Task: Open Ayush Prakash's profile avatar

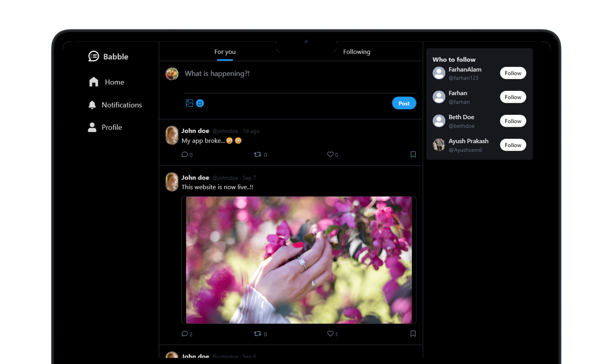Action: pyautogui.click(x=439, y=145)
